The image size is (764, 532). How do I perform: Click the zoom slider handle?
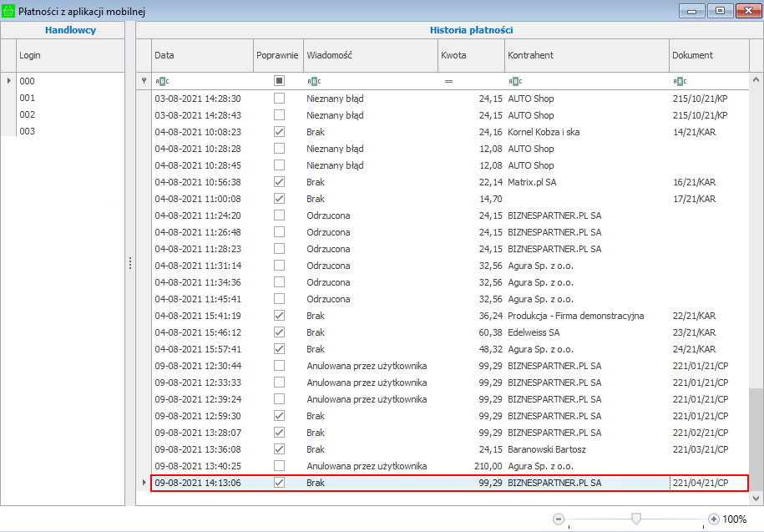click(x=636, y=519)
